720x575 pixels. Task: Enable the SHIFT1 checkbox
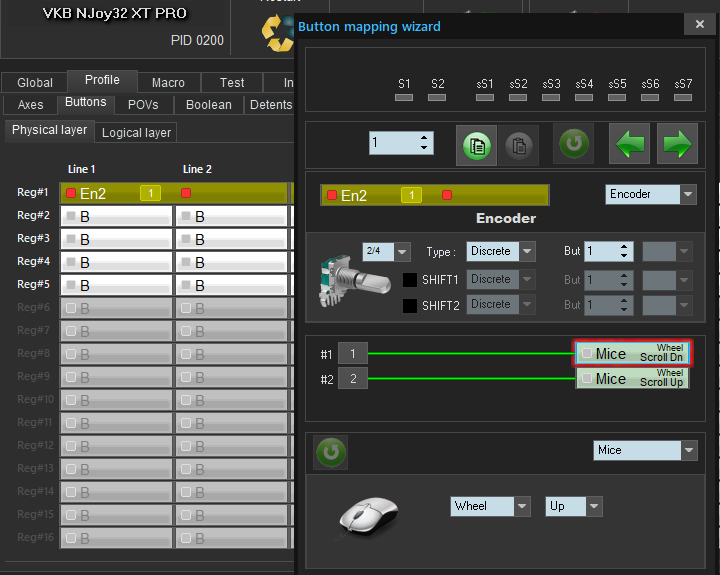tap(410, 280)
